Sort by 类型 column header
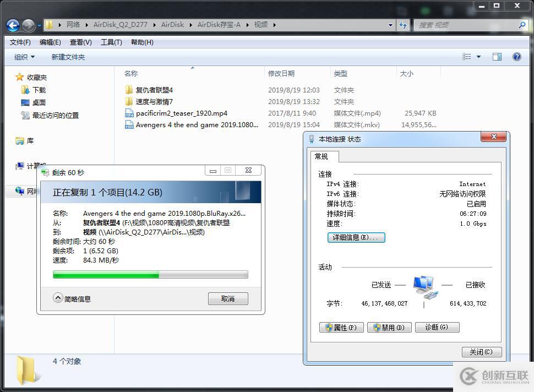The width and height of the screenshot is (534, 392). pyautogui.click(x=341, y=74)
